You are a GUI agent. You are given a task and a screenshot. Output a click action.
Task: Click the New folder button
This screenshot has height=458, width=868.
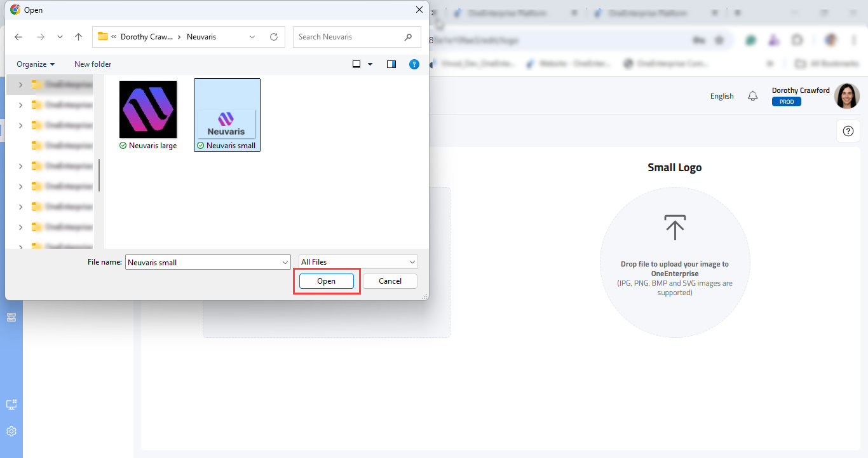(x=93, y=64)
